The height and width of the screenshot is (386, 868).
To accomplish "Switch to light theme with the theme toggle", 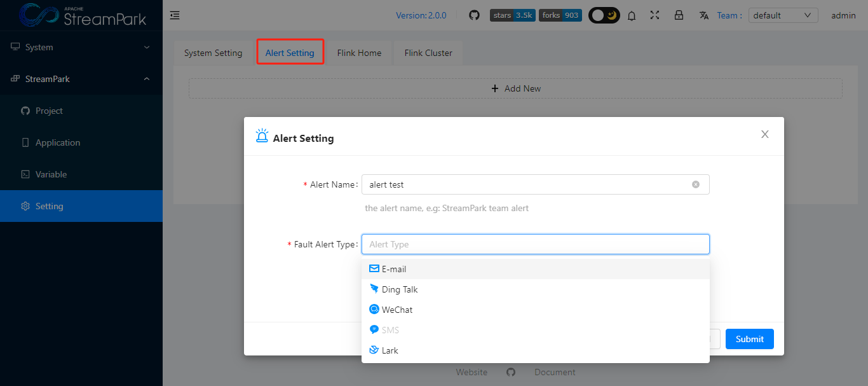I will pos(604,15).
